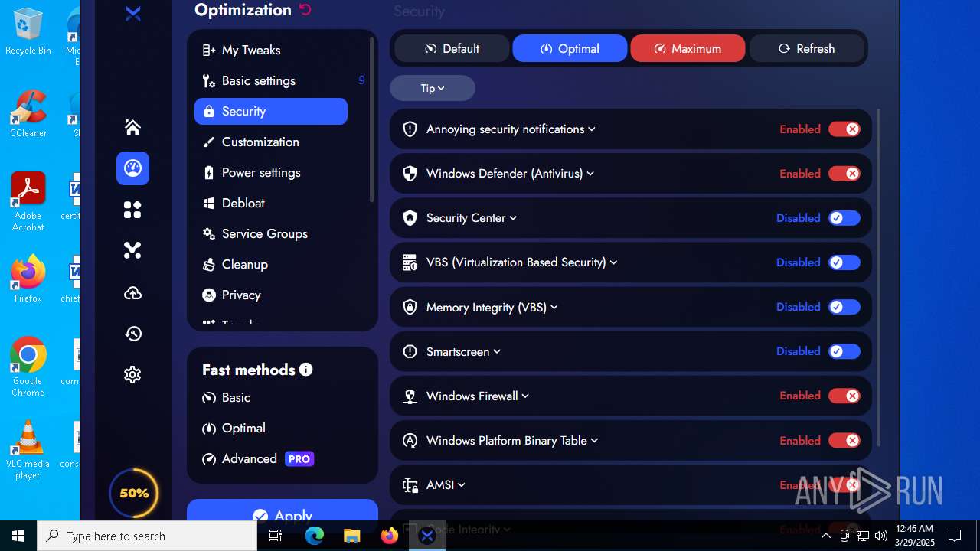
Task: Toggle Memory Integrity (VBS) switch
Action: coord(844,307)
